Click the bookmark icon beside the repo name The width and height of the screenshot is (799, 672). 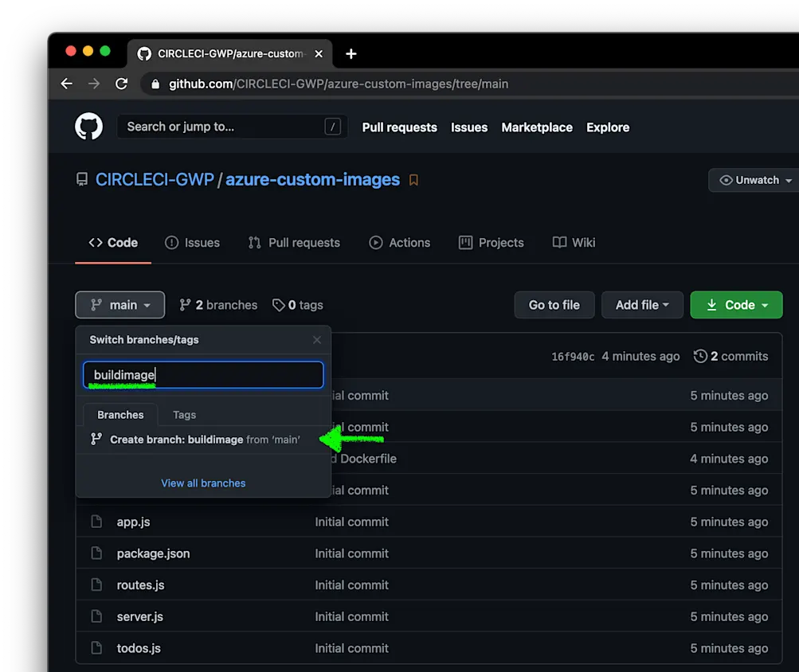pos(413,180)
